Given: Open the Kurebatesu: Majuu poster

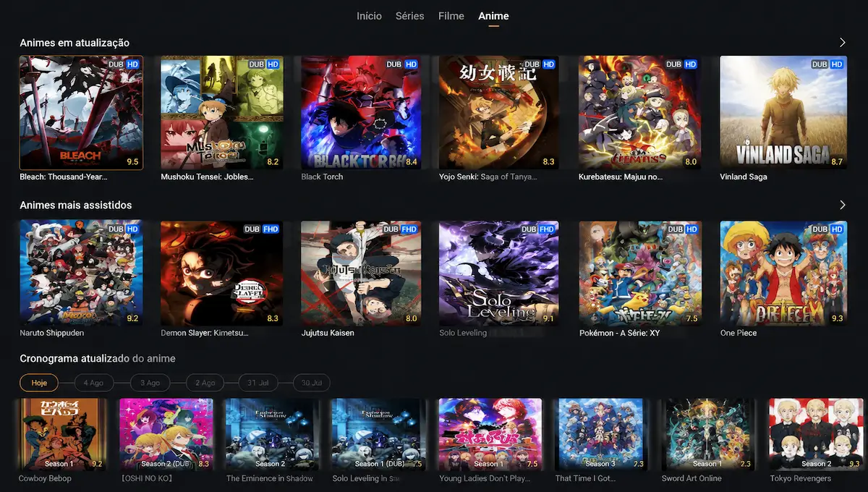Looking at the screenshot, I should pyautogui.click(x=640, y=113).
